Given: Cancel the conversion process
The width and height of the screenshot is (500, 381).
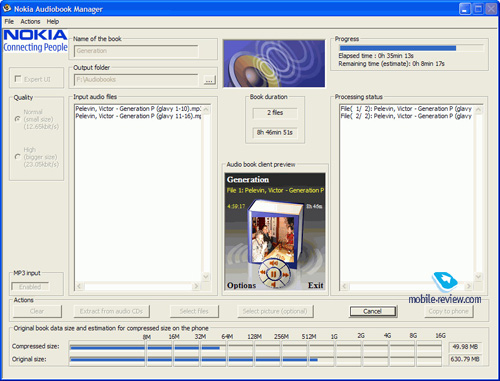Looking at the screenshot, I should click(373, 311).
